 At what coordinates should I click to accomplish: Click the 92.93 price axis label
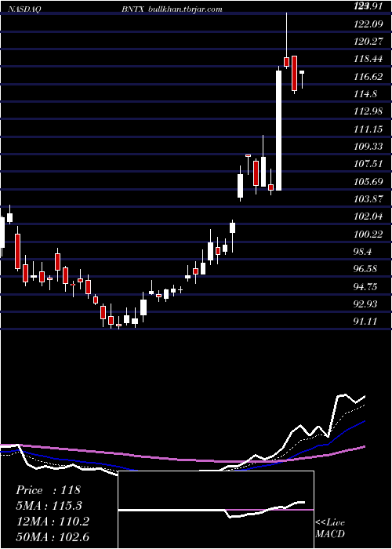click(364, 304)
